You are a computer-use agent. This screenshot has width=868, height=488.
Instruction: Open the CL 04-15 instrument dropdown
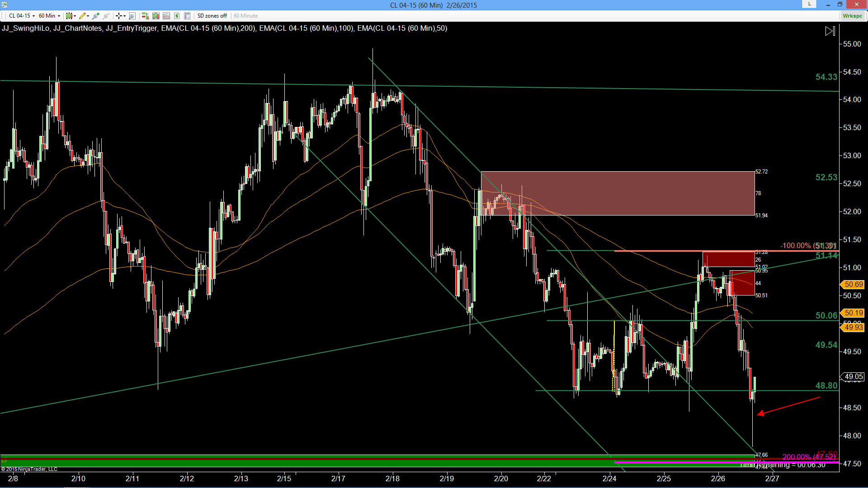pos(22,16)
